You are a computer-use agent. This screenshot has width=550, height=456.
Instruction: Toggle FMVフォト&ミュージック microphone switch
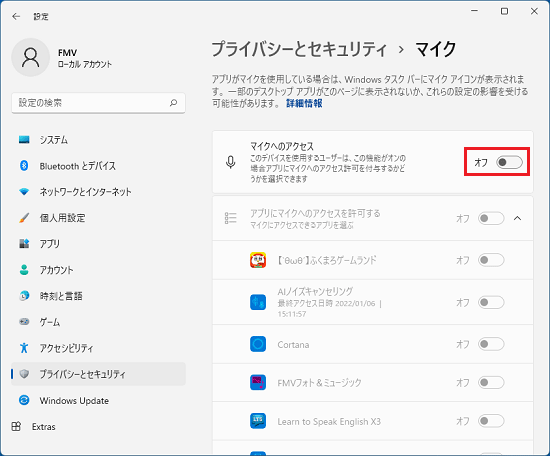pos(491,382)
